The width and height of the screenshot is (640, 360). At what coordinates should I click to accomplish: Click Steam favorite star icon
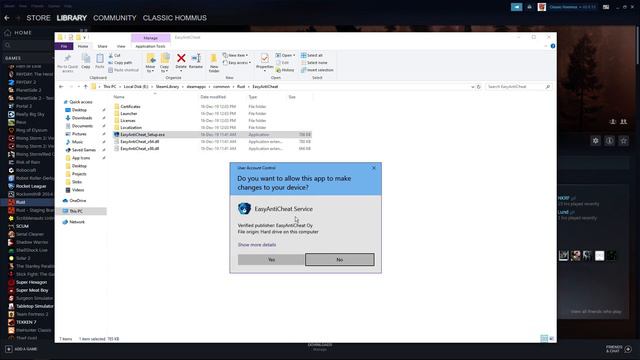[623, 141]
